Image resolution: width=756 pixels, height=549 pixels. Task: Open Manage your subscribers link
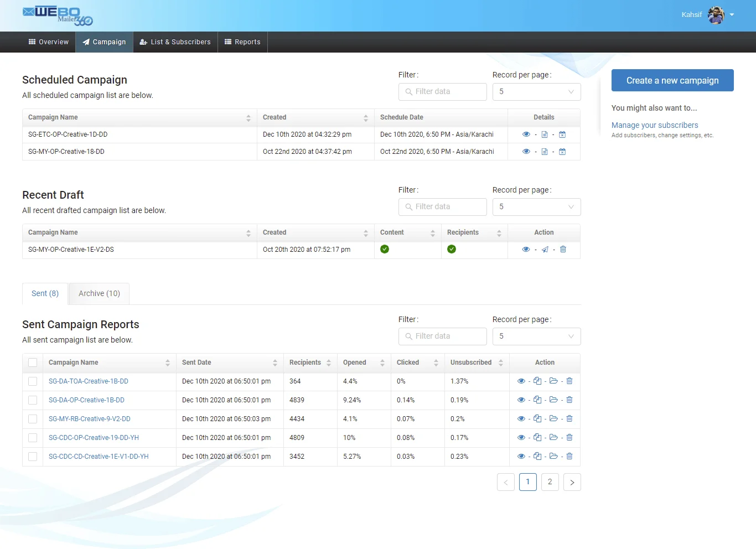point(655,125)
